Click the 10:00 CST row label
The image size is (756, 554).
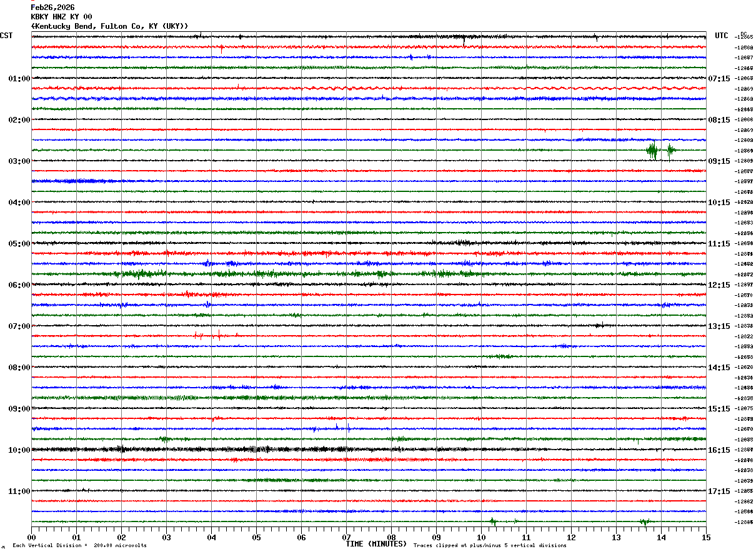pyautogui.click(x=19, y=450)
